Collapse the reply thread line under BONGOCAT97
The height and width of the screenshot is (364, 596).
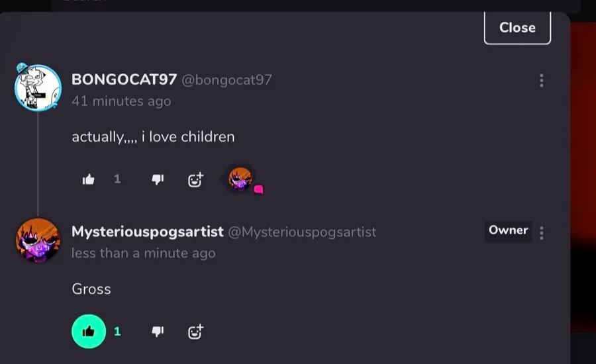click(38, 163)
